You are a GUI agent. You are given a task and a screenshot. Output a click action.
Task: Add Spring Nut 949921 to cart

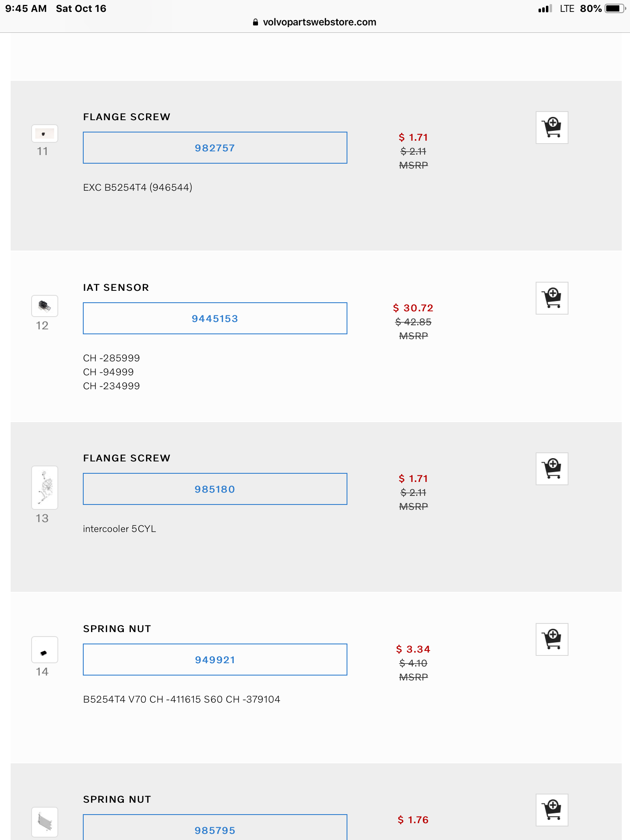point(552,639)
